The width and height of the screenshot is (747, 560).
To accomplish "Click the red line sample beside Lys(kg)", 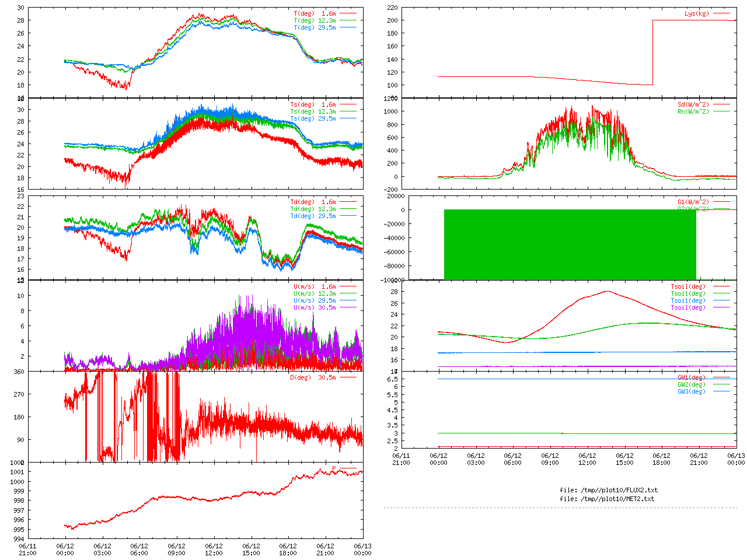I will (721, 13).
